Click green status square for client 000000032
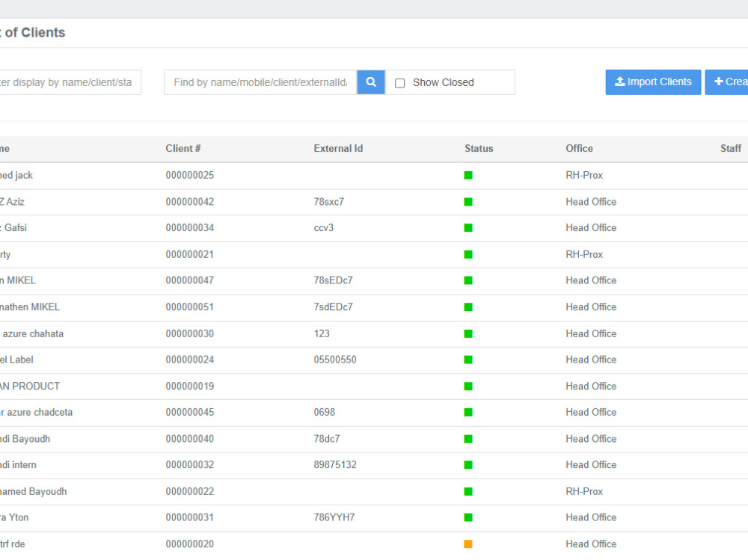Screen dimensions: 748x560 [468, 464]
